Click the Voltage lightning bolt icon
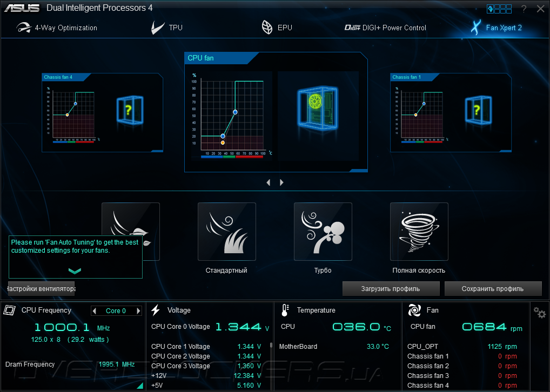Viewport: 550px width, 392px height. click(x=156, y=310)
